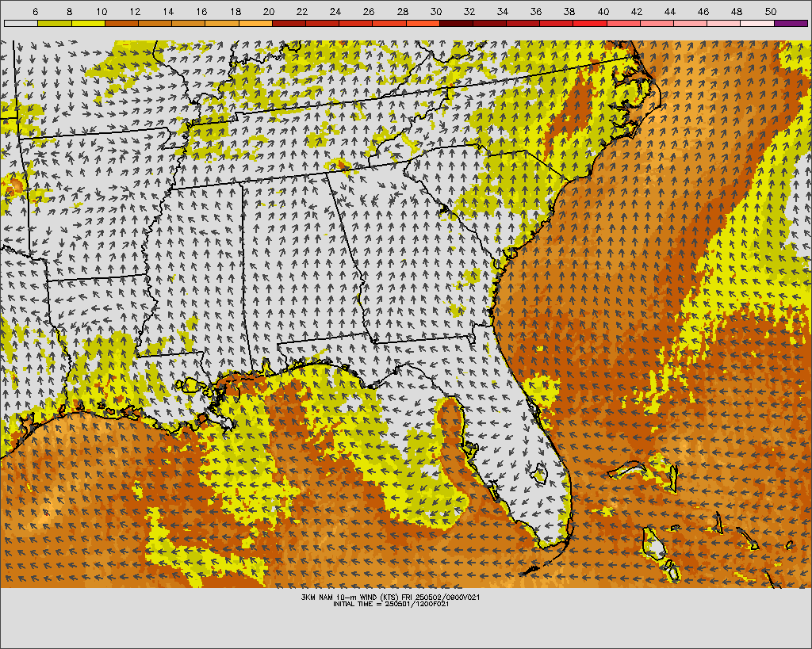The height and width of the screenshot is (649, 812).
Task: Click the legend label 44
Action: pos(670,11)
